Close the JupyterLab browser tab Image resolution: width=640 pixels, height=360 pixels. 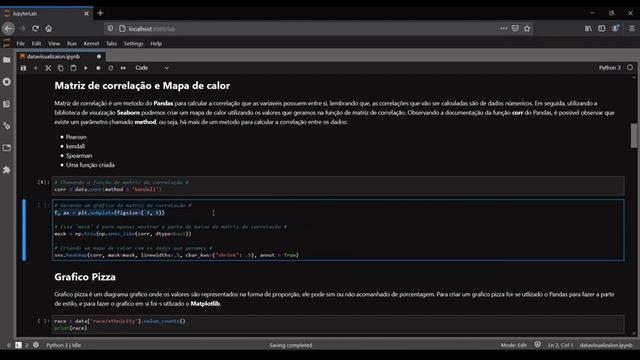click(x=86, y=13)
